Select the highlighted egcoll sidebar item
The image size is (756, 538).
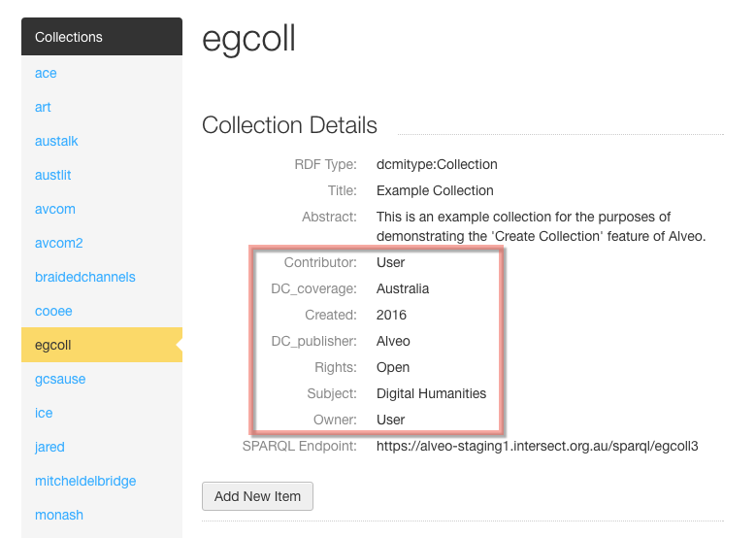(x=102, y=345)
